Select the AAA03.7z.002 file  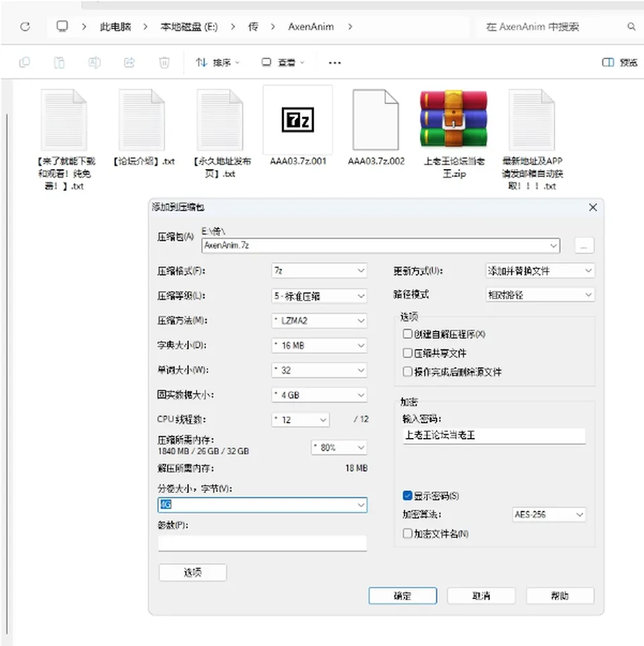pyautogui.click(x=376, y=129)
